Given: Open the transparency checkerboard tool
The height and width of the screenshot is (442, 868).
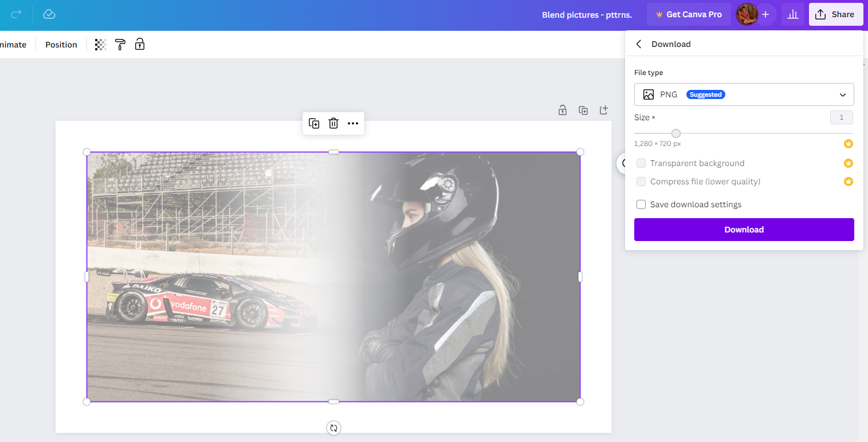Looking at the screenshot, I should 101,45.
